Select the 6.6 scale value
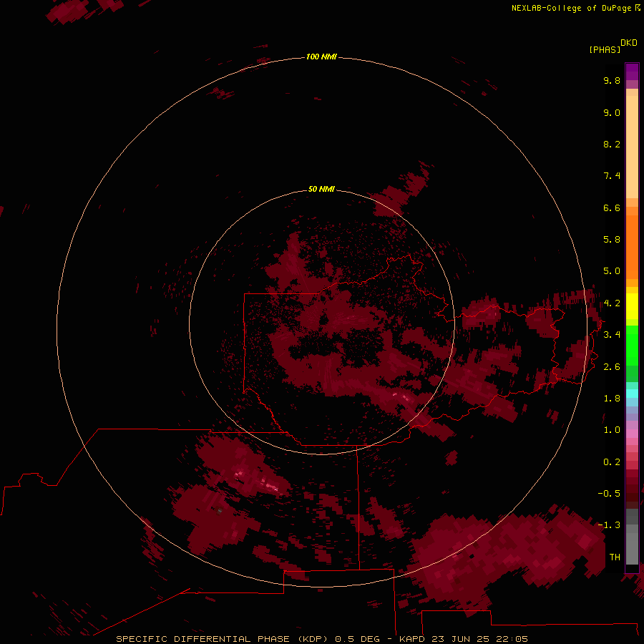 [x=612, y=208]
